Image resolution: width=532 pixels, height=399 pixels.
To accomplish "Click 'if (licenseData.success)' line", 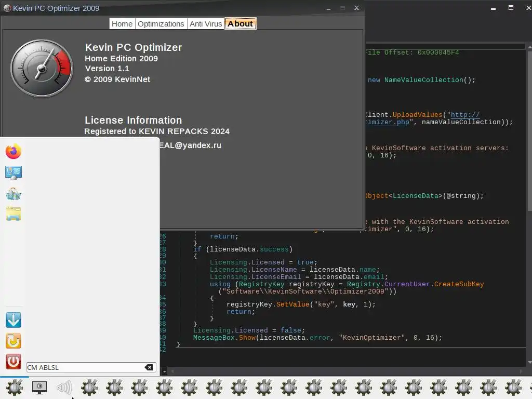I will tap(243, 249).
